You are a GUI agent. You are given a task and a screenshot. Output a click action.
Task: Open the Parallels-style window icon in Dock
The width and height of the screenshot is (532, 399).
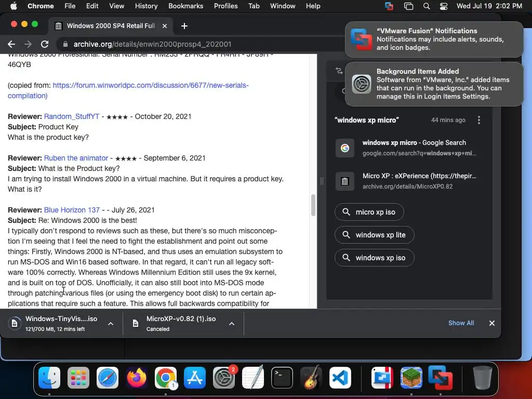pyautogui.click(x=382, y=378)
